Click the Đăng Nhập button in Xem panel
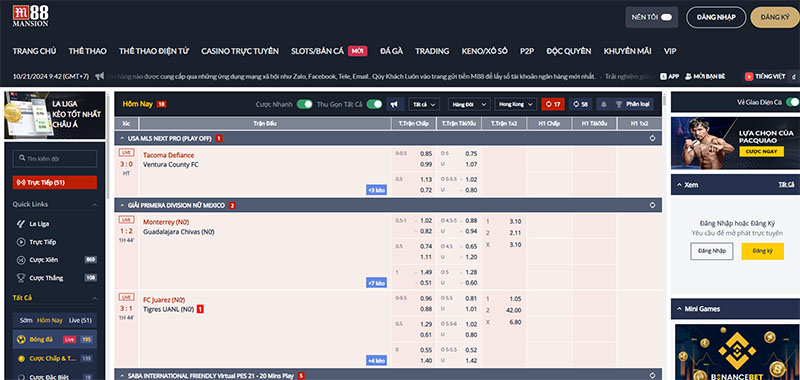 click(x=712, y=251)
